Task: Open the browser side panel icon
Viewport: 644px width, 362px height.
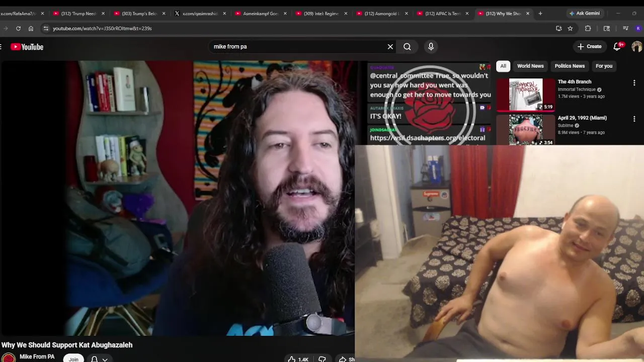Action: tap(607, 29)
